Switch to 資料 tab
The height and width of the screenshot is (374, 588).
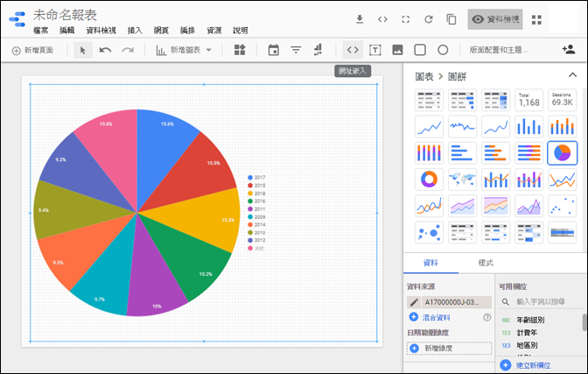(430, 263)
